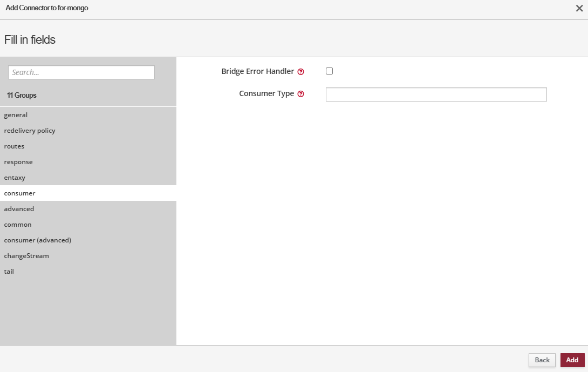
Task: Click help icon beside Bridge Error Handler
Action: click(x=301, y=72)
